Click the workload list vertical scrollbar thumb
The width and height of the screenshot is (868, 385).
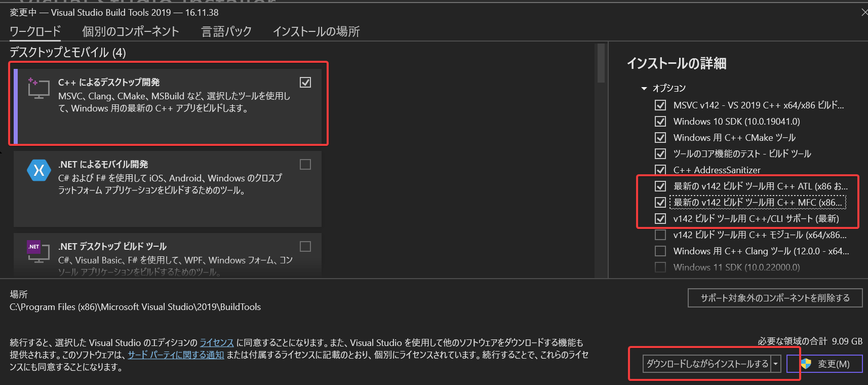[x=601, y=63]
